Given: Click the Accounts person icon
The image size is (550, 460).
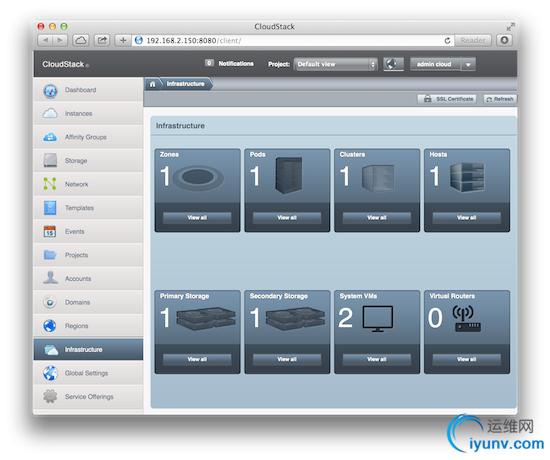Looking at the screenshot, I should (x=50, y=278).
